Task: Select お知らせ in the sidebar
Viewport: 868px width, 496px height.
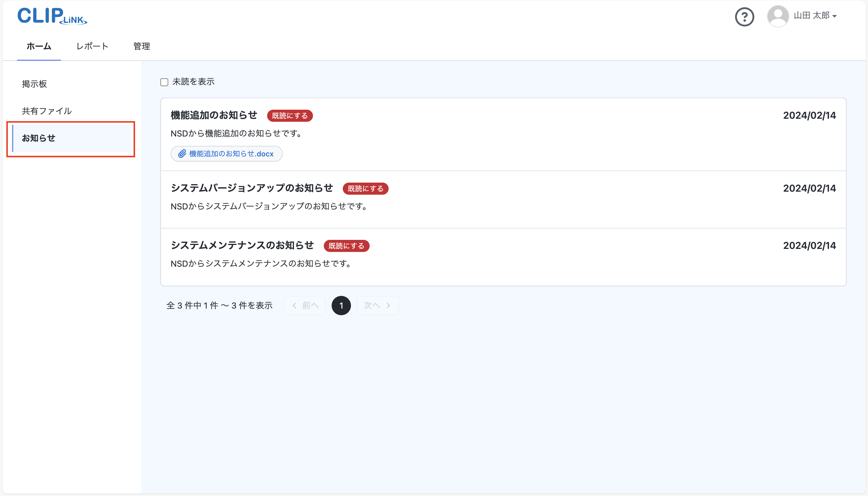Action: point(39,138)
